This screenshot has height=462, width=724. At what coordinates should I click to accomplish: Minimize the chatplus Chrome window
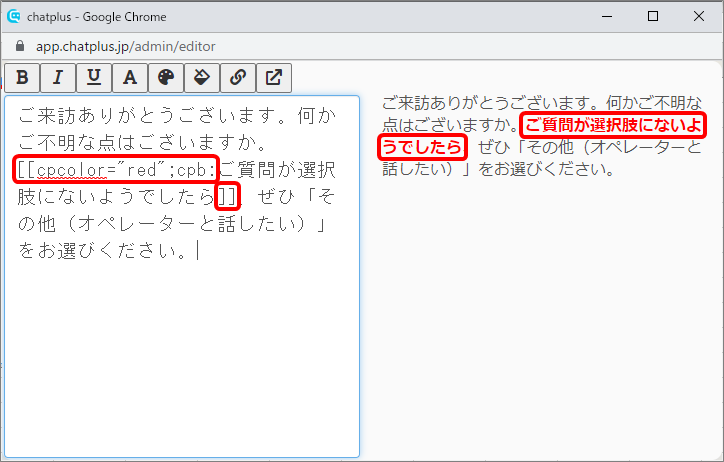607,17
